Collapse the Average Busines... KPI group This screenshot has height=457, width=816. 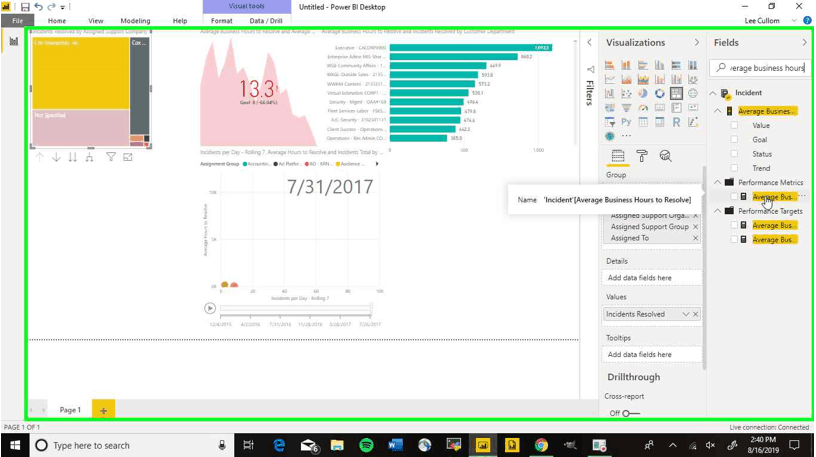tap(717, 111)
